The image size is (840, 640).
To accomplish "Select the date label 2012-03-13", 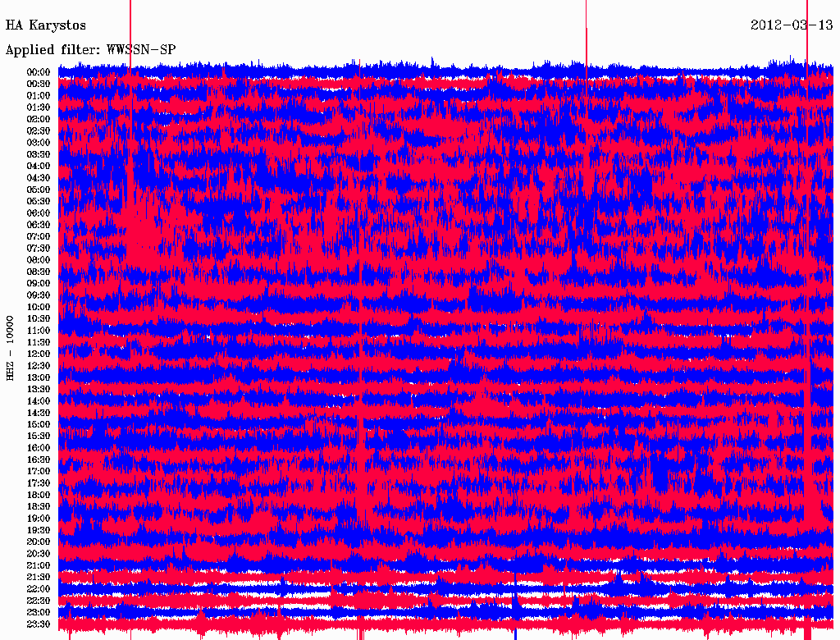I will coord(792,25).
